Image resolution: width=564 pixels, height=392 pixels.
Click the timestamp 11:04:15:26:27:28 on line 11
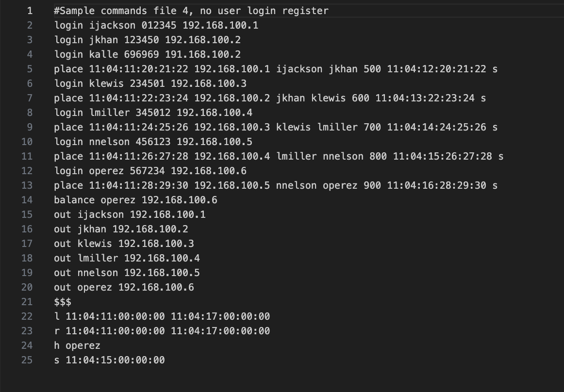[x=443, y=156]
